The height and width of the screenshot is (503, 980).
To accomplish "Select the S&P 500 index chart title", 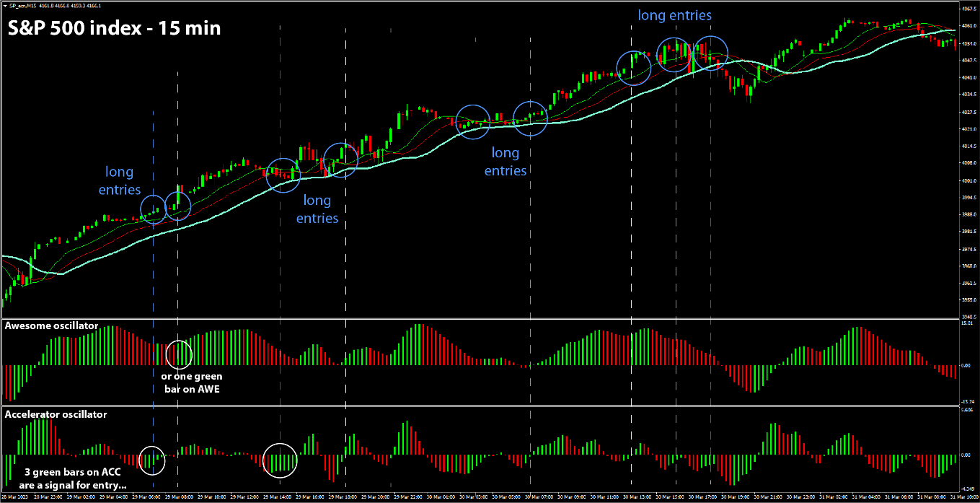I will pyautogui.click(x=115, y=29).
